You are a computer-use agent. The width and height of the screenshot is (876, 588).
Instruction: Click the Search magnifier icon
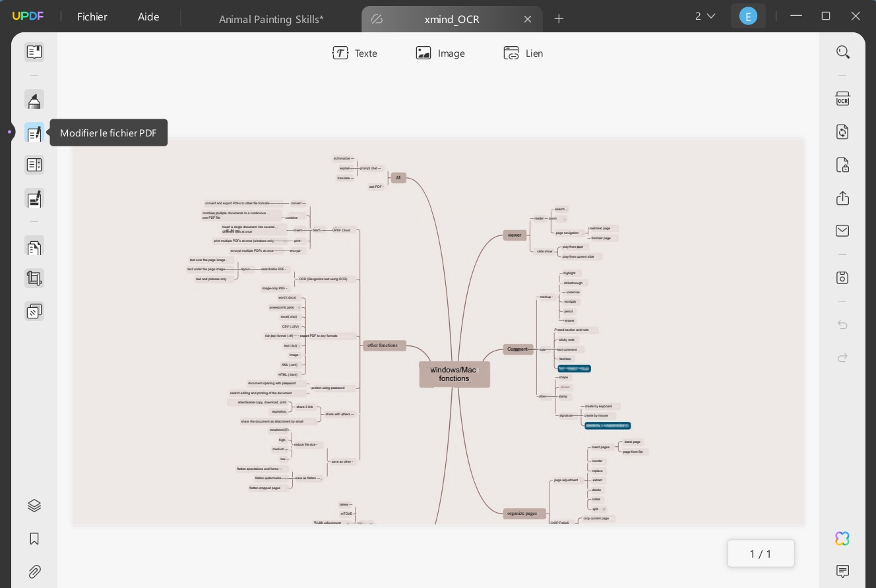(x=842, y=52)
